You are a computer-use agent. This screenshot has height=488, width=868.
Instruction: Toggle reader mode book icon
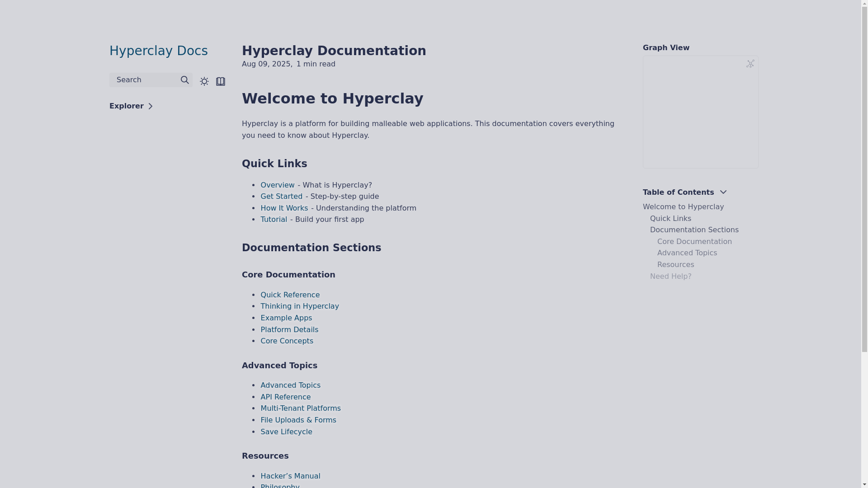coord(221,81)
